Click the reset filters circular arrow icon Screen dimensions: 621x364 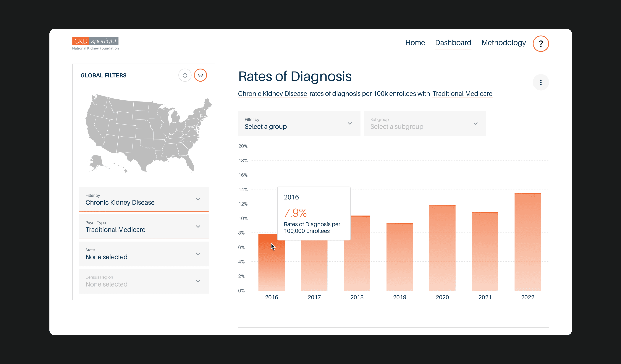[185, 75]
